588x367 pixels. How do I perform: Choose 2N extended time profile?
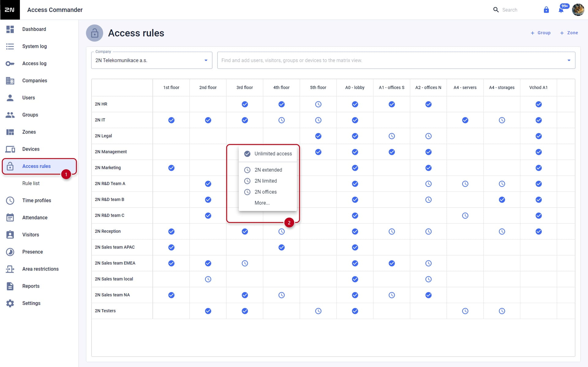click(268, 170)
